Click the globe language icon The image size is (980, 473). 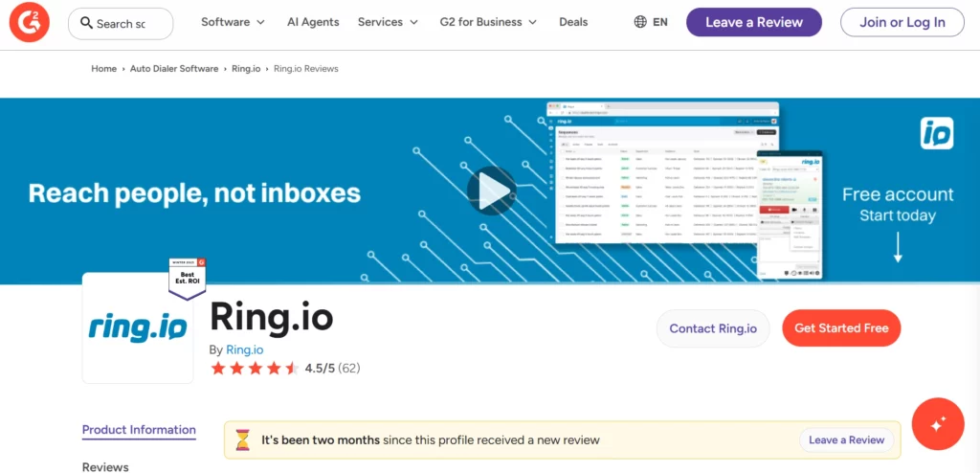pos(640,22)
